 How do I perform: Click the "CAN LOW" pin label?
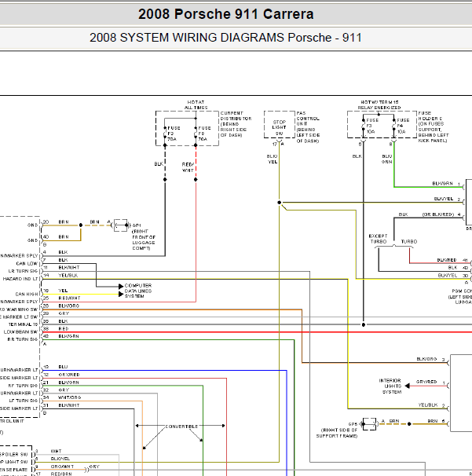coord(27,263)
